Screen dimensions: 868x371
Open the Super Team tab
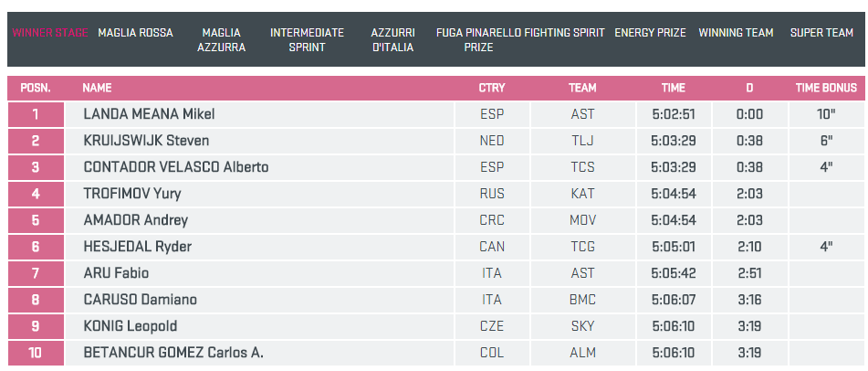point(821,33)
